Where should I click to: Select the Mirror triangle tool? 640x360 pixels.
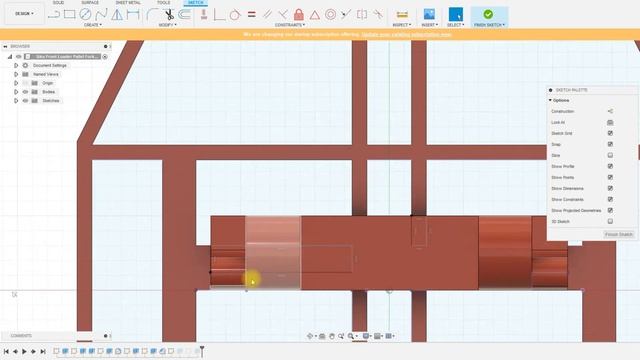[117, 15]
